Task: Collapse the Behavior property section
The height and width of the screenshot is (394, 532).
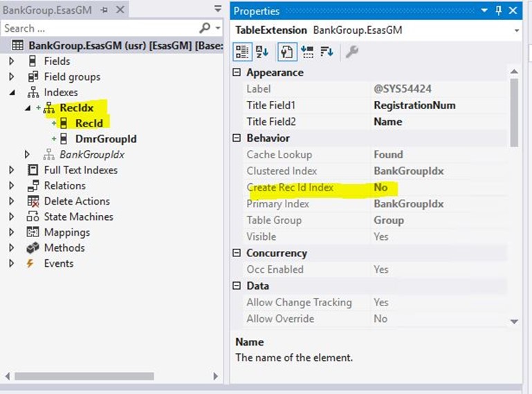Action: (237, 138)
